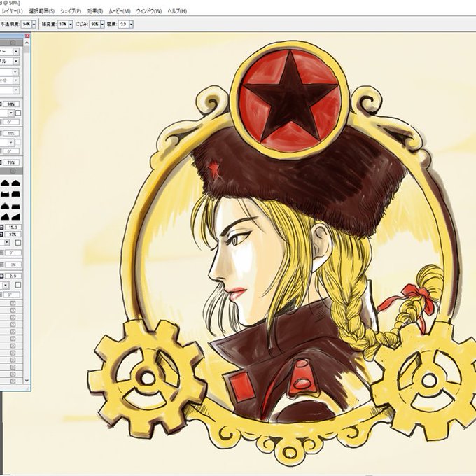Click the bottommost X-box icon in collapsed panel list
476x476 pixels.
[x=13, y=381]
